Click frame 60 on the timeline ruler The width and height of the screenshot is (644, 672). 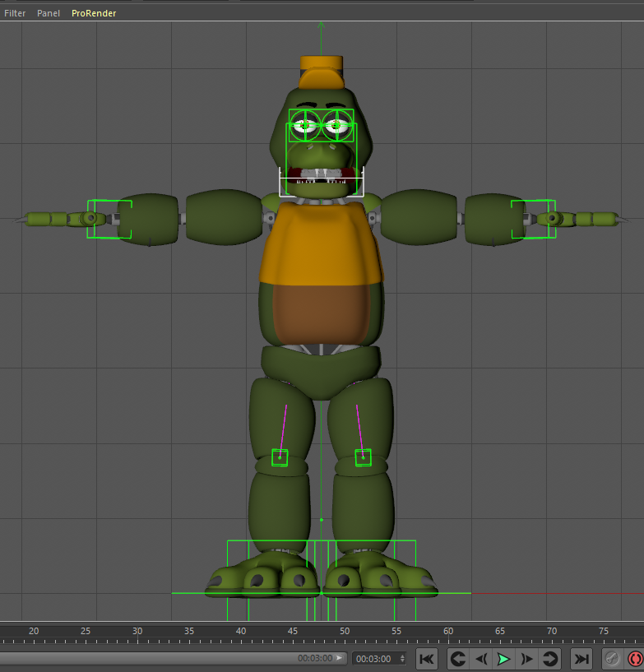tap(448, 632)
